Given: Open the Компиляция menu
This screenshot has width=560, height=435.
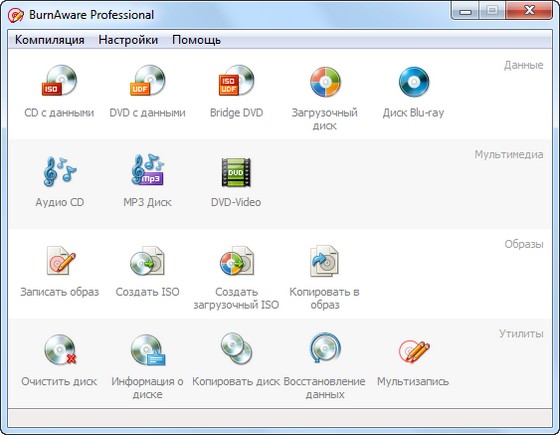Looking at the screenshot, I should (50, 40).
